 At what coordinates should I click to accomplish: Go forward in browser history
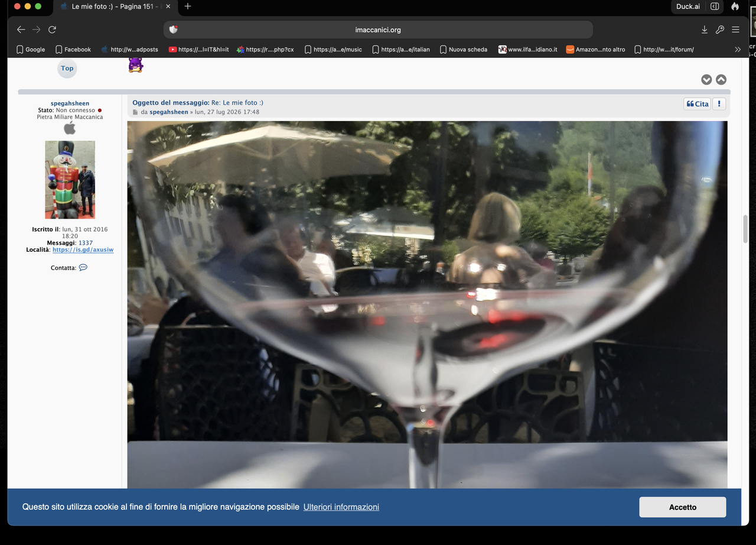click(37, 30)
